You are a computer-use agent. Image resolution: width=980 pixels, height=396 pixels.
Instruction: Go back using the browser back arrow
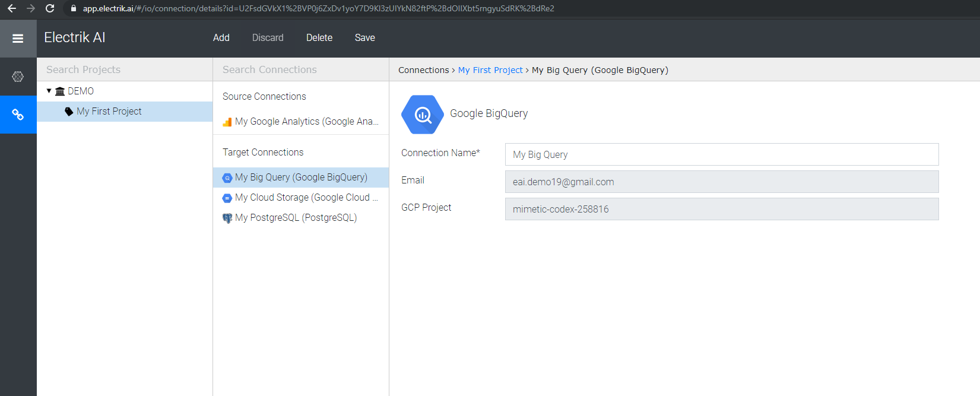tap(12, 8)
